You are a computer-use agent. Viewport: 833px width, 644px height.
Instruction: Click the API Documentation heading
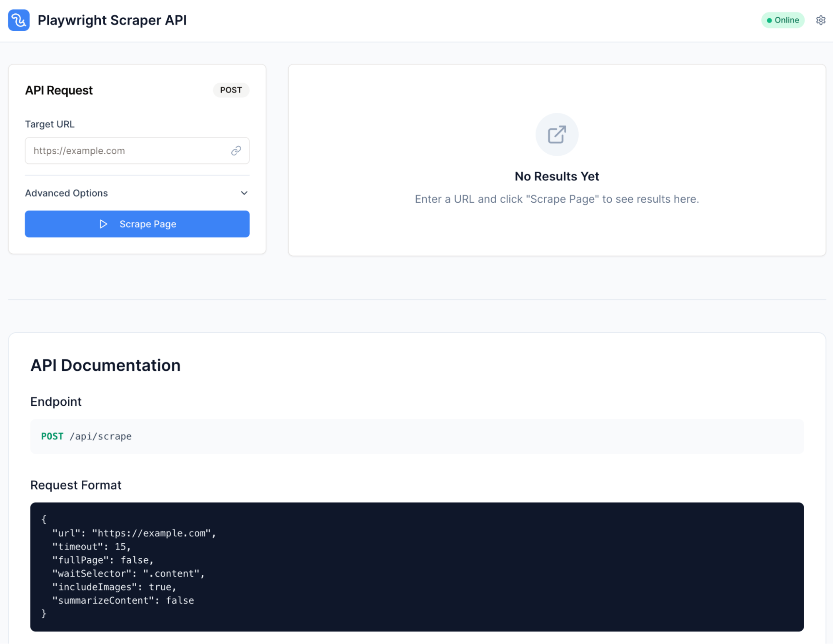(x=105, y=365)
